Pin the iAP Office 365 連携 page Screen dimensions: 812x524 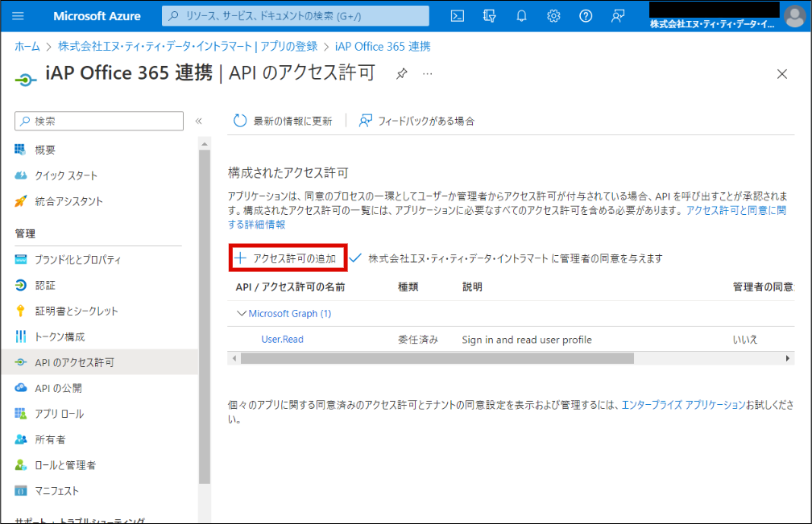pyautogui.click(x=401, y=74)
